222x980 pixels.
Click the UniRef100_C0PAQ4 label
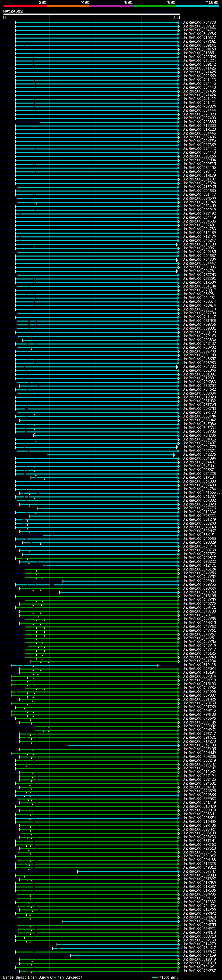(199, 581)
